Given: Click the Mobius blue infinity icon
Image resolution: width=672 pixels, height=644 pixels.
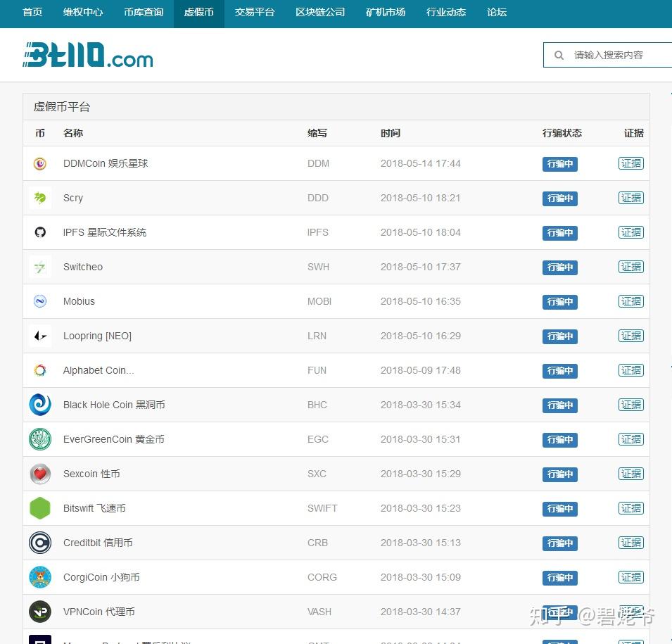Looking at the screenshot, I should pos(40,301).
